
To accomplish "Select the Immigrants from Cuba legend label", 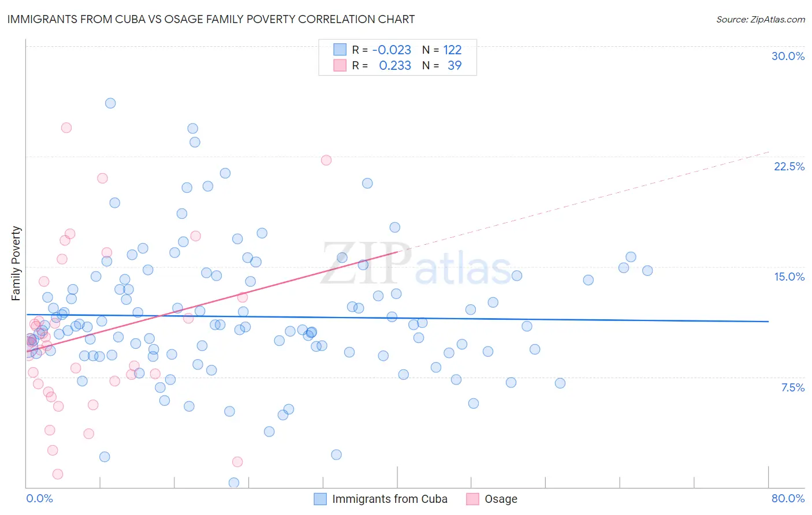I will tap(390, 499).
